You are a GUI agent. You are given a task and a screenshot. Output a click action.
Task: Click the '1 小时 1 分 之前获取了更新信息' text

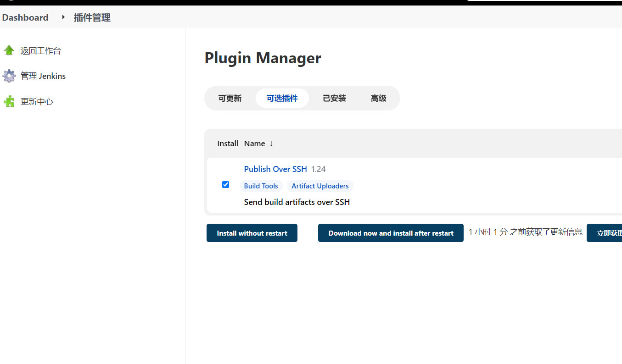pyautogui.click(x=526, y=232)
